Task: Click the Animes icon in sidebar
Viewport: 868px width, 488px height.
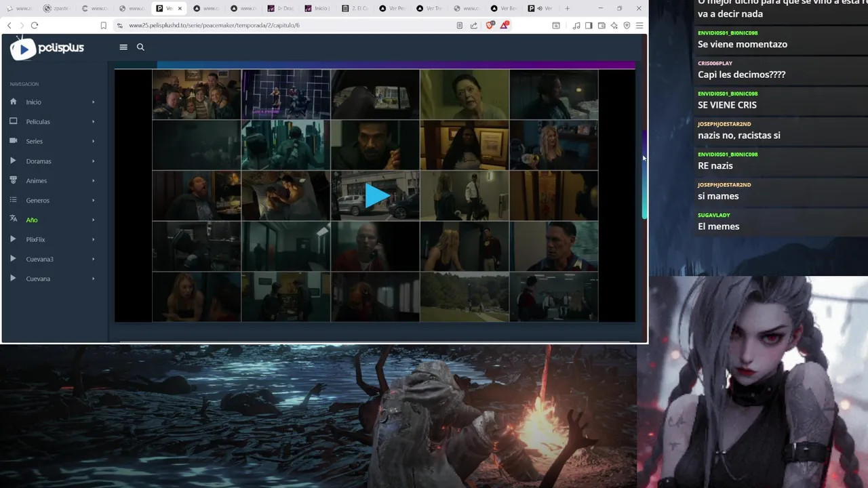Action: click(x=13, y=180)
